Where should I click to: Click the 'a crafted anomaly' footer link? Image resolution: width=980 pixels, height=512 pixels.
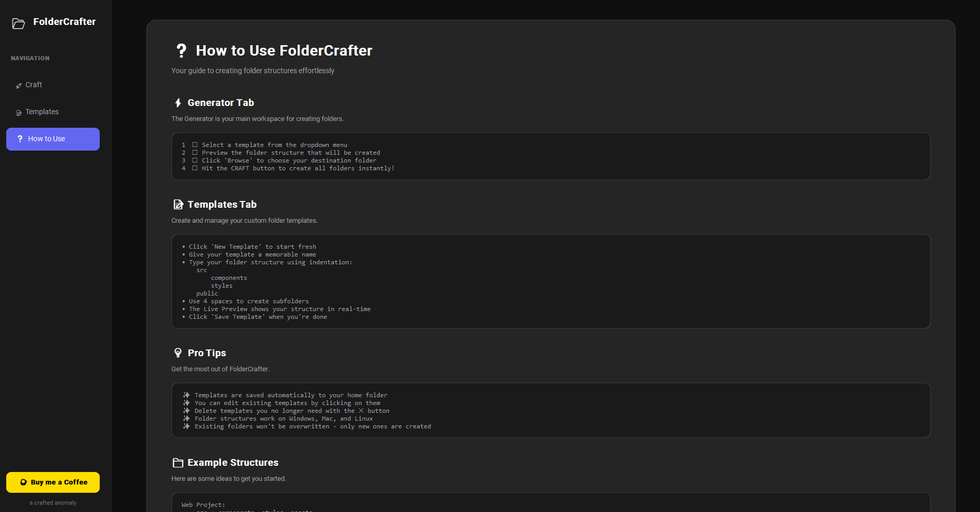[53, 503]
